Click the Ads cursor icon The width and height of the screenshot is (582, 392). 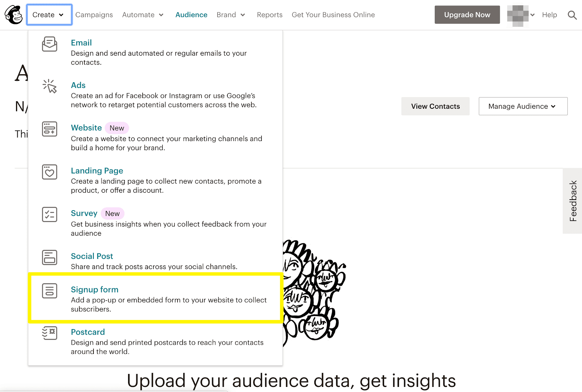pos(49,86)
